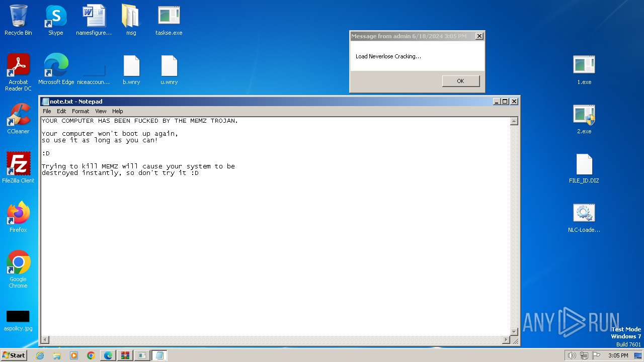Select the Firefox desktop shortcut
Screen dimensions: 644x362
(18, 217)
